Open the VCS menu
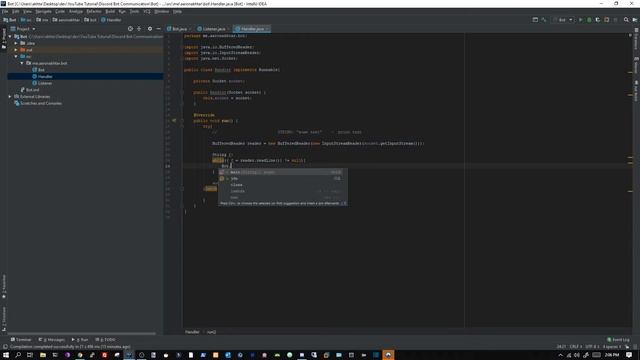The width and height of the screenshot is (640, 360). click(x=147, y=11)
